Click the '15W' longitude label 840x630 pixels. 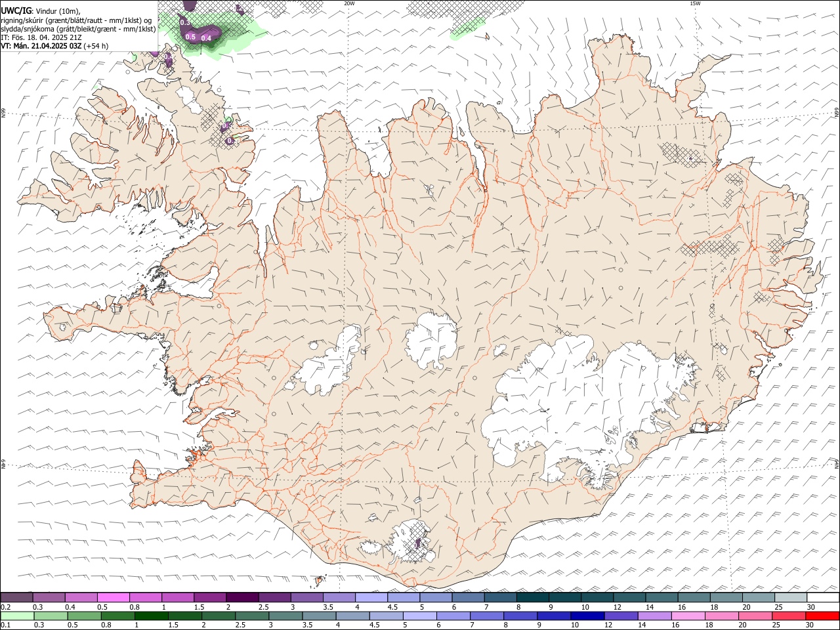tap(695, 3)
